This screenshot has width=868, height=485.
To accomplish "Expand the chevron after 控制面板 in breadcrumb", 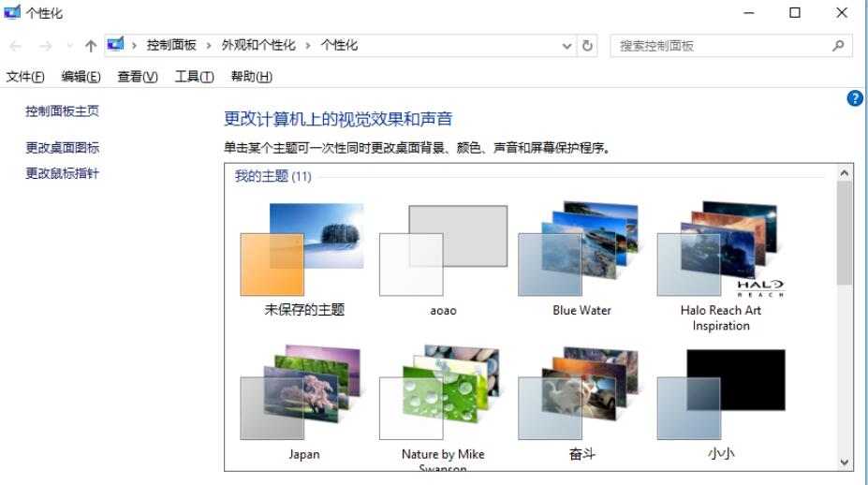I will pyautogui.click(x=209, y=45).
